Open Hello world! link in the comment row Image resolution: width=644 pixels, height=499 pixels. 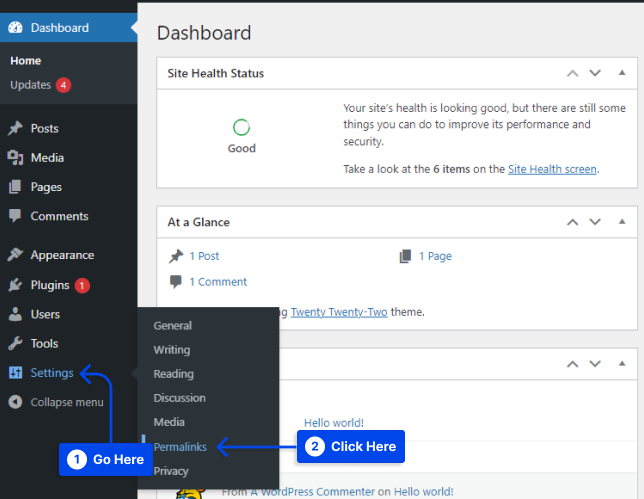(423, 492)
